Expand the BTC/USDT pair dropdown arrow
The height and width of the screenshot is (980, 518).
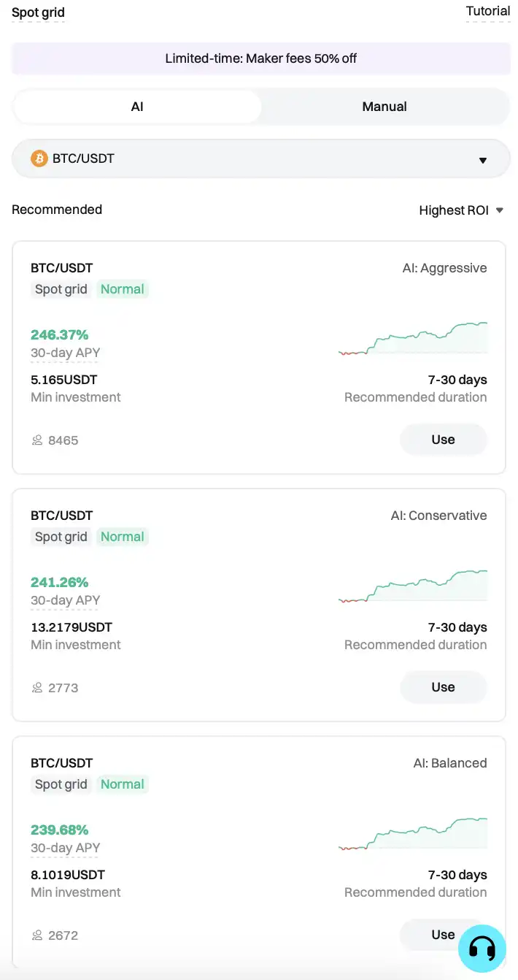click(x=482, y=160)
